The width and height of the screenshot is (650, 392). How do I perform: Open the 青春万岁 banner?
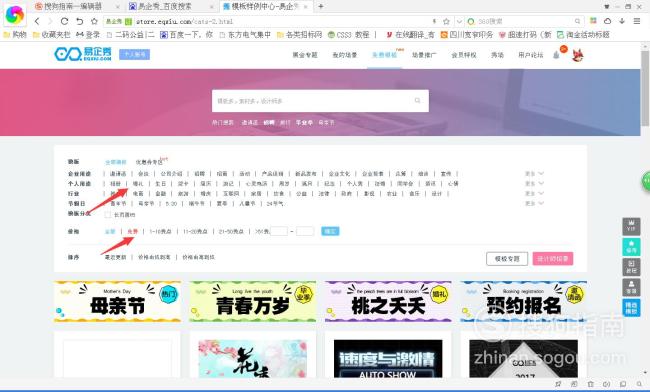pos(253,301)
